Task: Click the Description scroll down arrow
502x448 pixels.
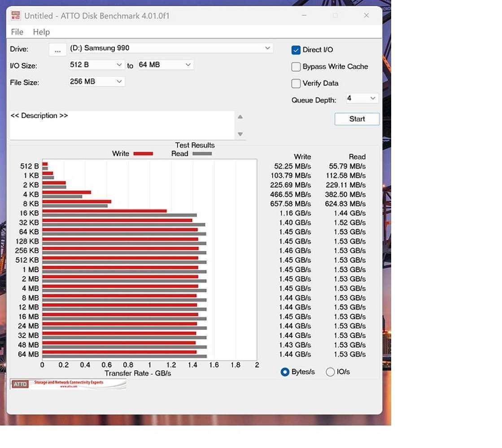Action: pos(240,134)
